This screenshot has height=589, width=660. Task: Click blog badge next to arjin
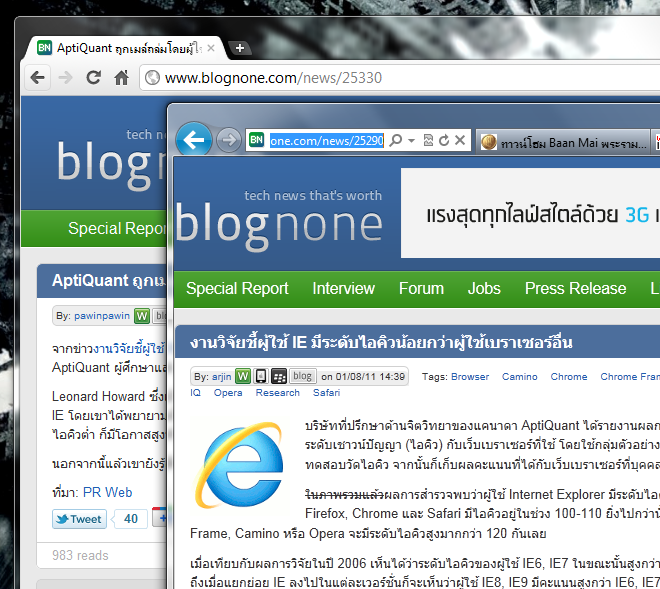[302, 376]
